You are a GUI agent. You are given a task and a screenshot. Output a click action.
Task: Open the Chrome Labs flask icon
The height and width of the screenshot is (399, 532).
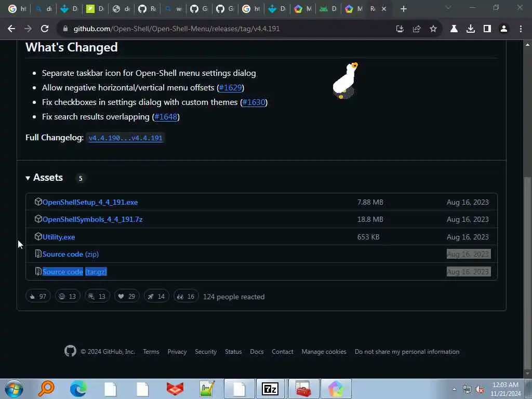(x=454, y=29)
